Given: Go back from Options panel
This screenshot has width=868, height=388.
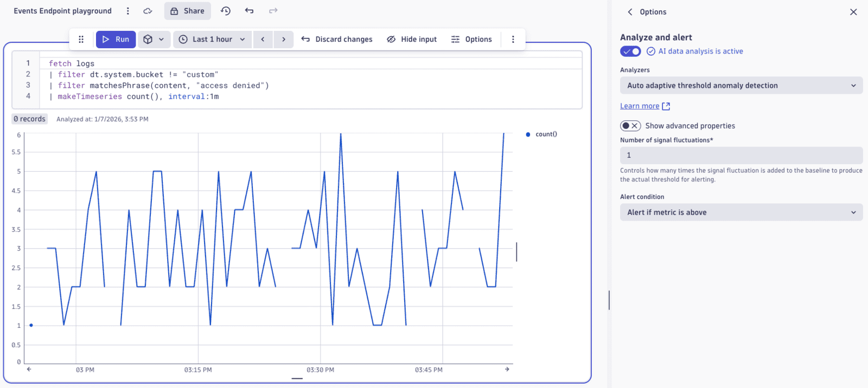Looking at the screenshot, I should point(630,12).
